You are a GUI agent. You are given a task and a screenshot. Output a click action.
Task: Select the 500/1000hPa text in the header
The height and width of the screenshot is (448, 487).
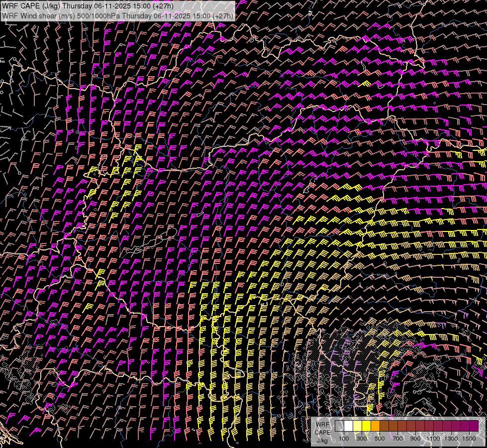click(98, 16)
